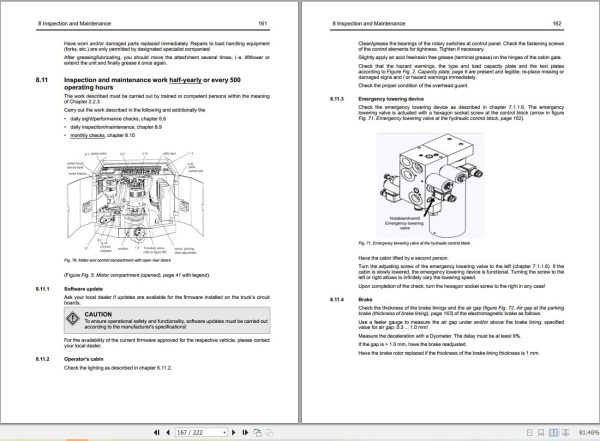This screenshot has height=441, width=600.
Task: Jump to the last page
Action: [x=245, y=433]
